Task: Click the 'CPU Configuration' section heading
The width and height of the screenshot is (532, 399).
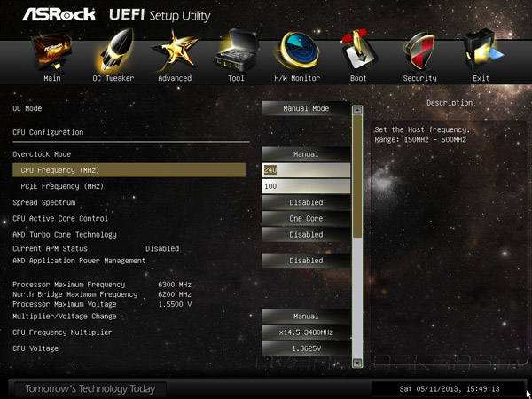Action: tap(48, 132)
